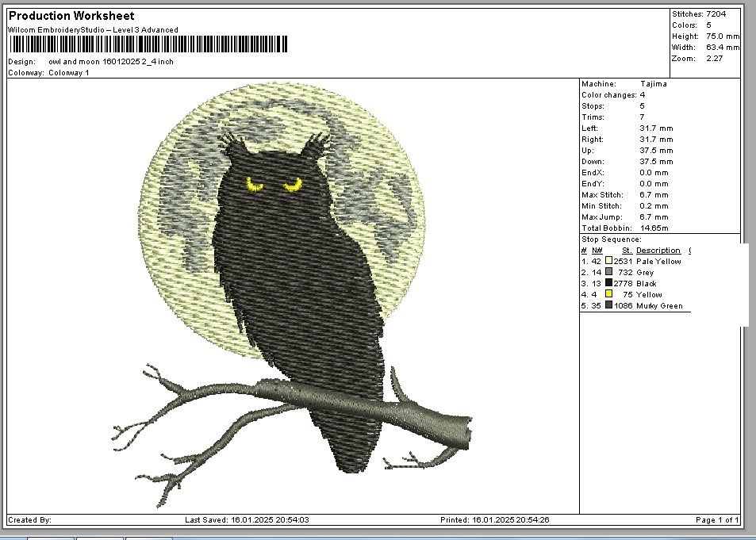
Task: Click the Stitches count value 7204
Action: [x=717, y=14]
